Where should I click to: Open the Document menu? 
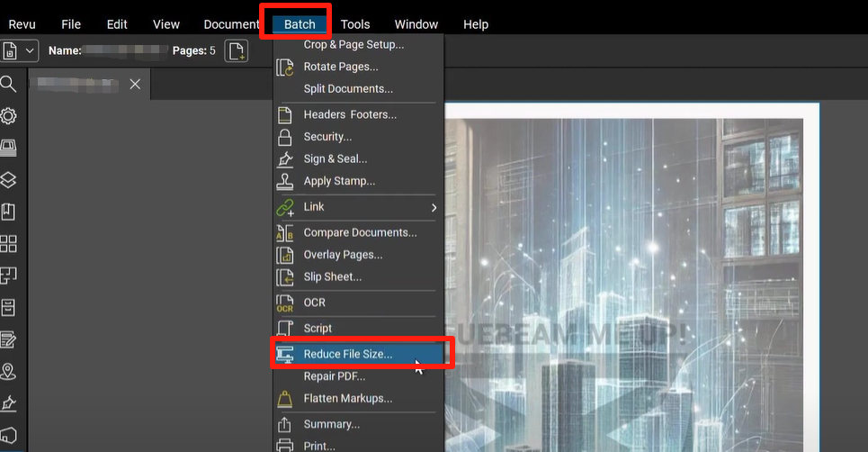[231, 24]
